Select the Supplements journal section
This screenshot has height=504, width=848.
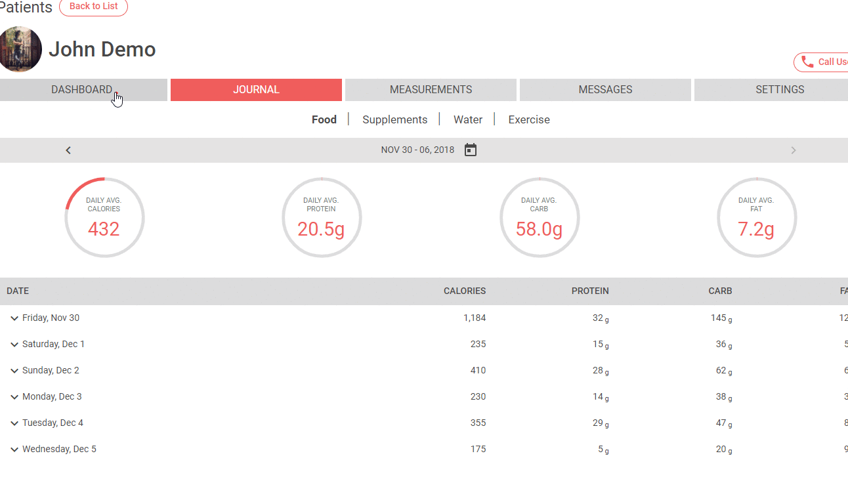394,119
